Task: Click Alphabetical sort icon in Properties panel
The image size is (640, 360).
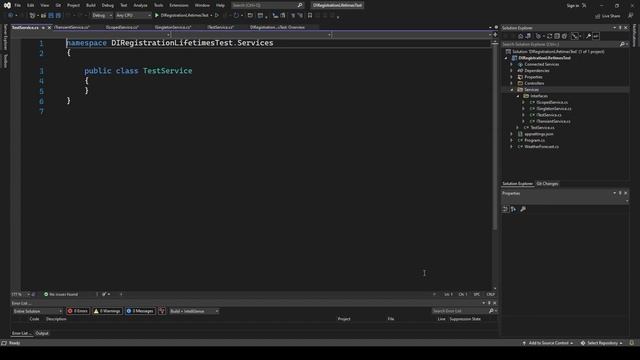Action: click(513, 209)
